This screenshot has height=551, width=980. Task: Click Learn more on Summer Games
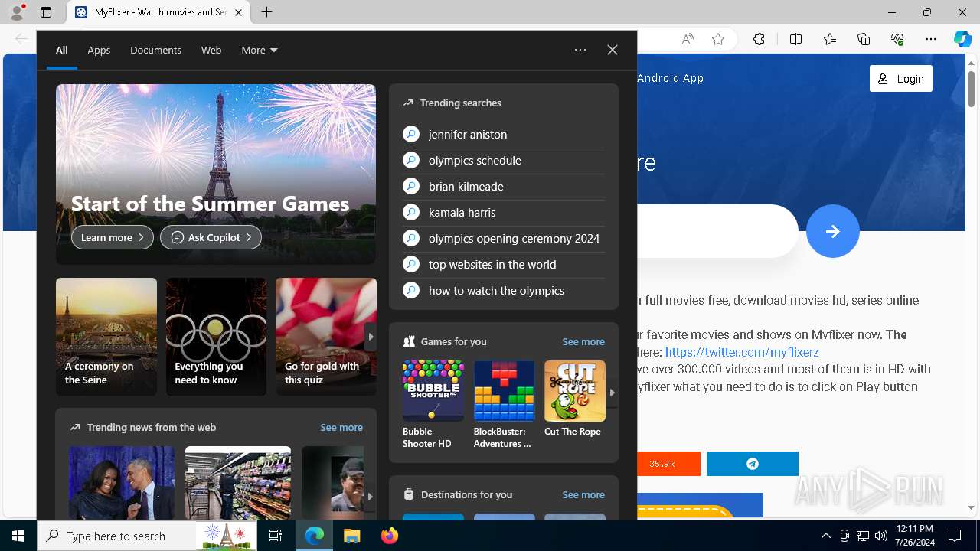pos(113,237)
